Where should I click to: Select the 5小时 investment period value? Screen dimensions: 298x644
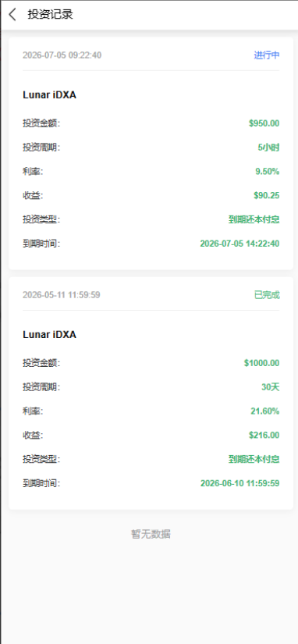269,148
